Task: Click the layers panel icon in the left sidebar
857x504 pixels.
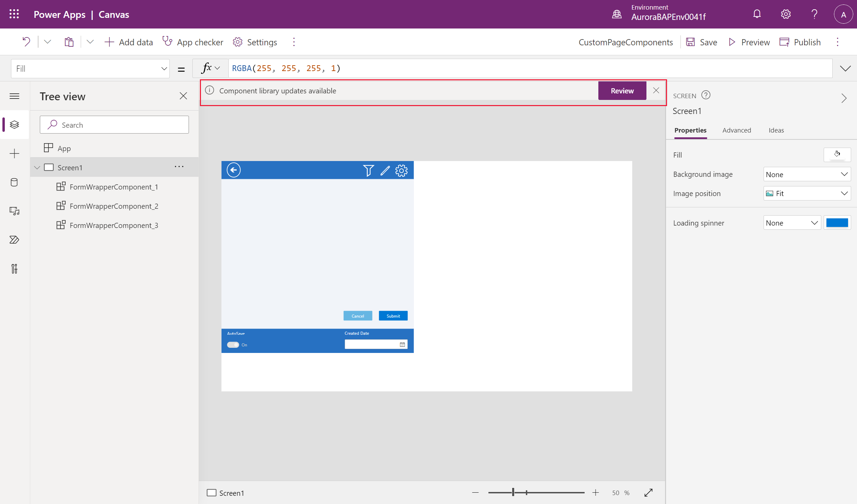Action: pyautogui.click(x=14, y=124)
